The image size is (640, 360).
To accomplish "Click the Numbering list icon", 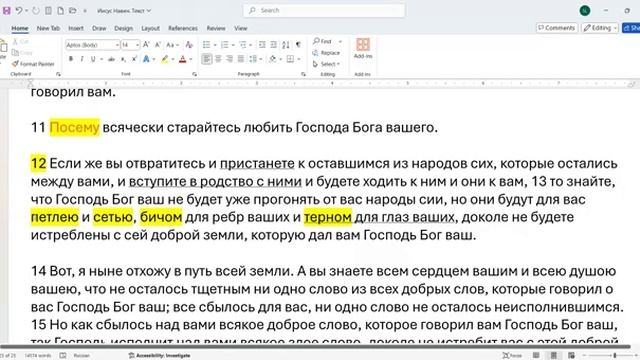I will point(224,45).
